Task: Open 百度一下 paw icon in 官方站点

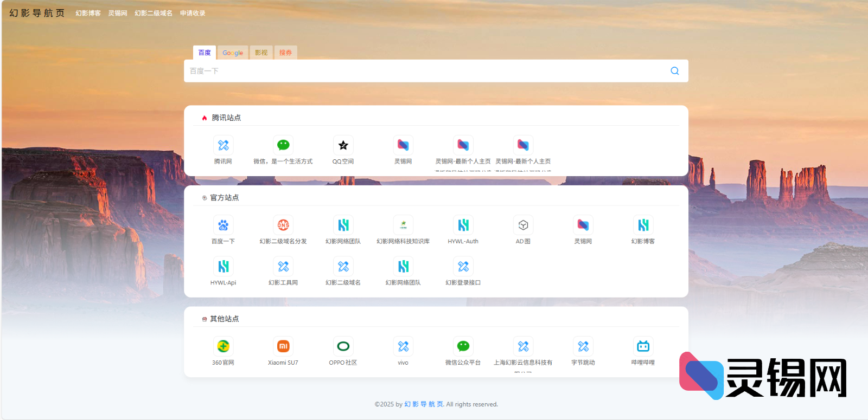Action: pos(223,225)
